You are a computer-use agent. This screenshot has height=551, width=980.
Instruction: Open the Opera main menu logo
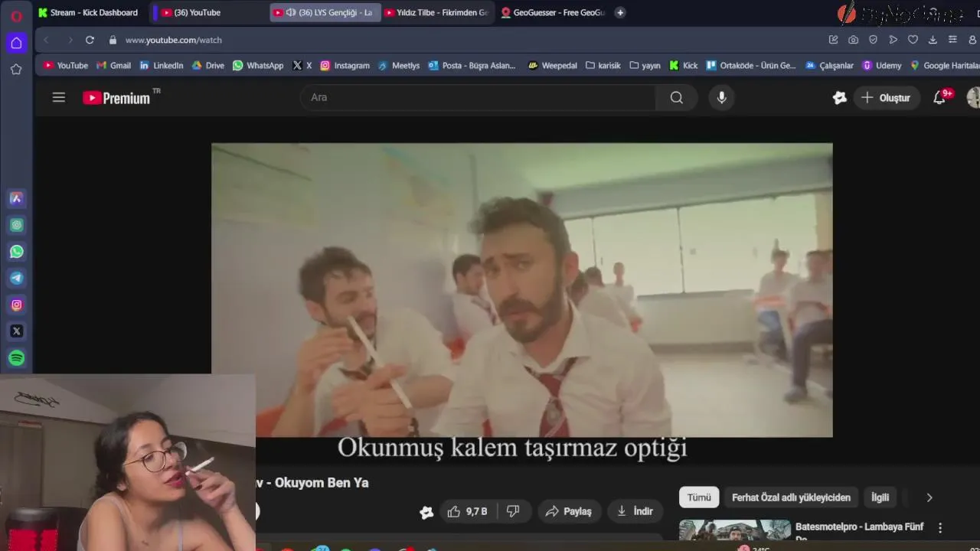click(16, 16)
